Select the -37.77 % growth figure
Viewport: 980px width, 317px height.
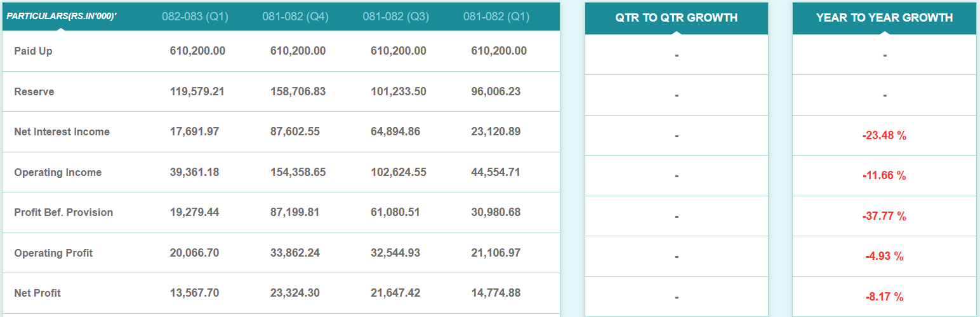[x=884, y=216]
